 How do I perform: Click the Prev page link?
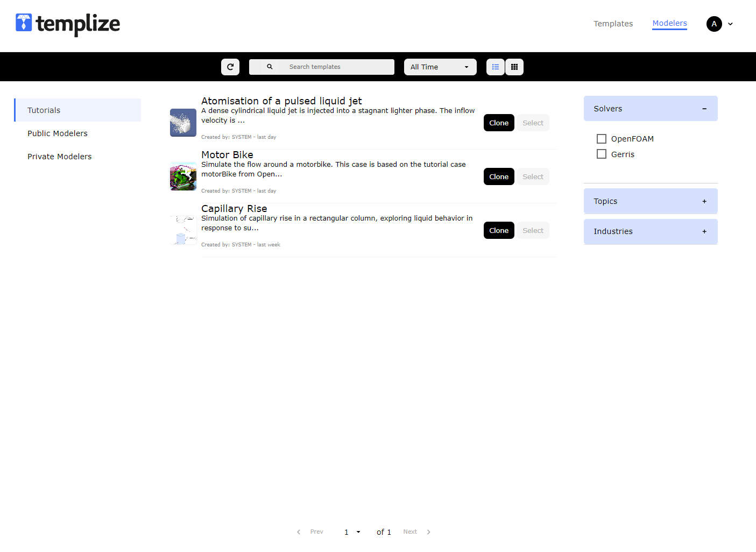[x=316, y=532]
